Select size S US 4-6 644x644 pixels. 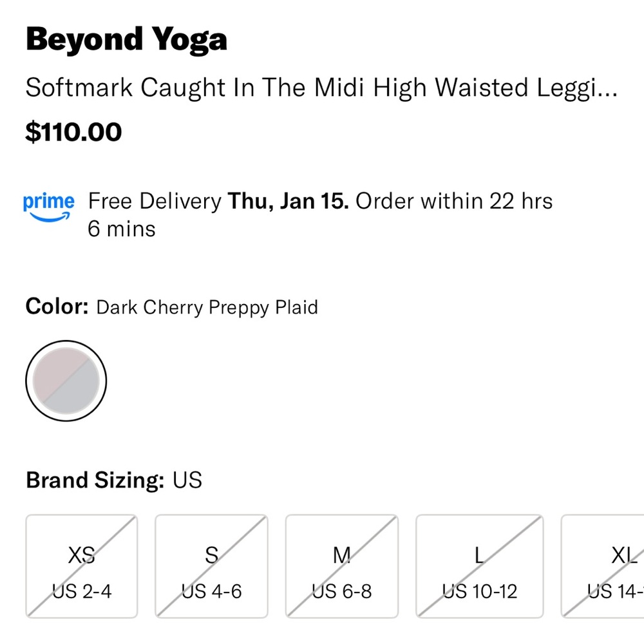(211, 565)
